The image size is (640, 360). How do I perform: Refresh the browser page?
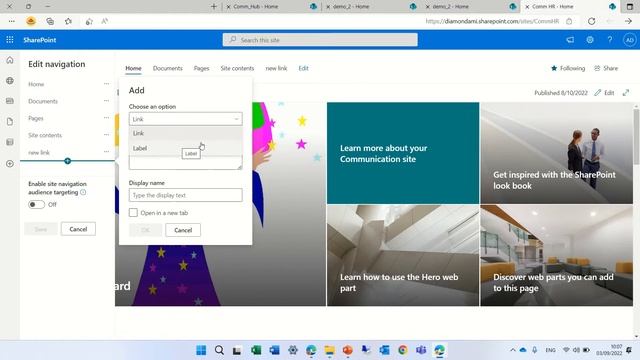click(x=591, y=21)
